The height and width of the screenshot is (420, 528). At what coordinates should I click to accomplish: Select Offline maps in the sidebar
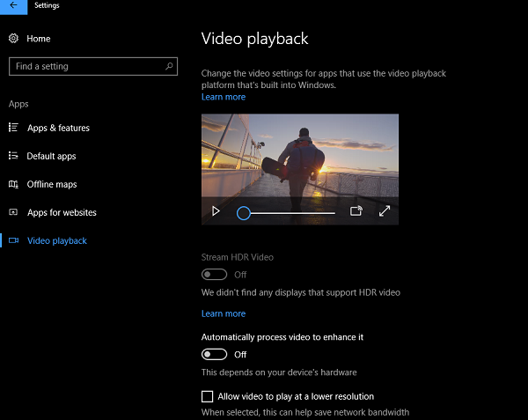click(x=52, y=184)
